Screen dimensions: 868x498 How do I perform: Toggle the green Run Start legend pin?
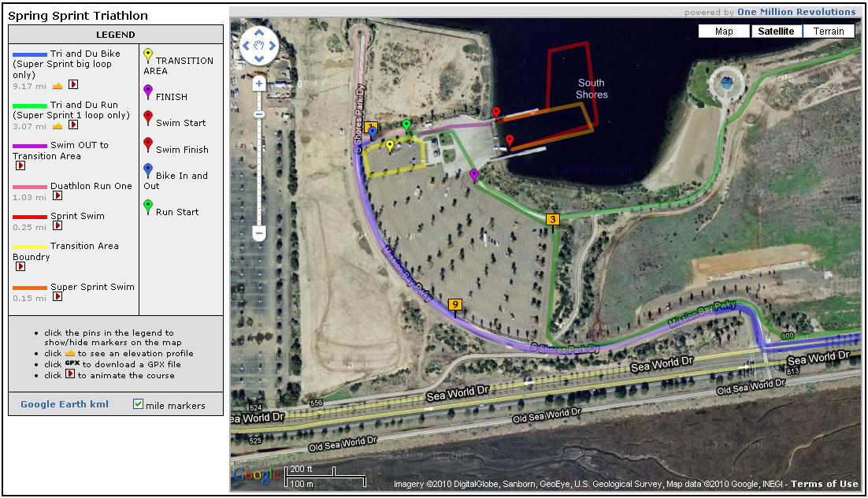point(148,206)
